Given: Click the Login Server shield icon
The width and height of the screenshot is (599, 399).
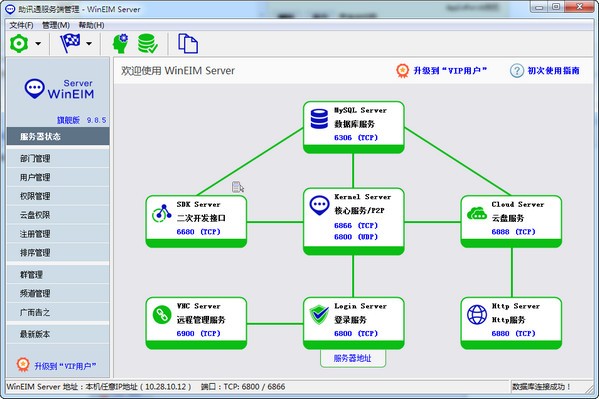Looking at the screenshot, I should [x=319, y=315].
